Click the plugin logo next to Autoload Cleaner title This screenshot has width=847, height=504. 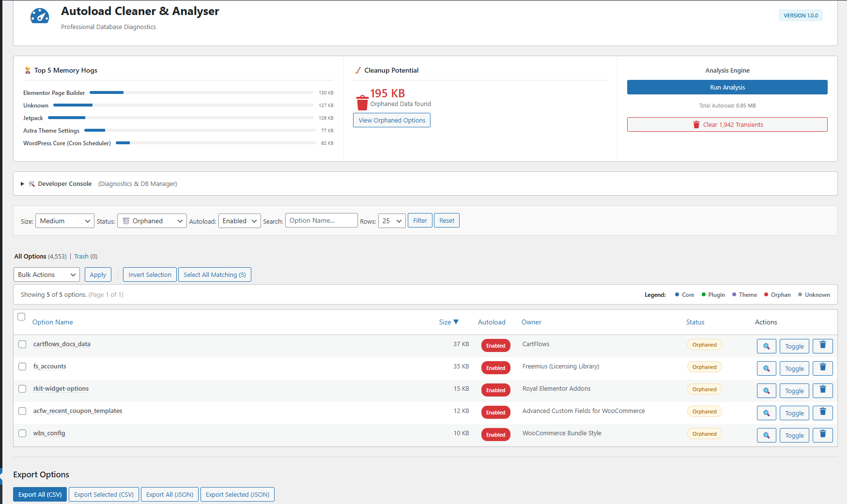tap(39, 16)
